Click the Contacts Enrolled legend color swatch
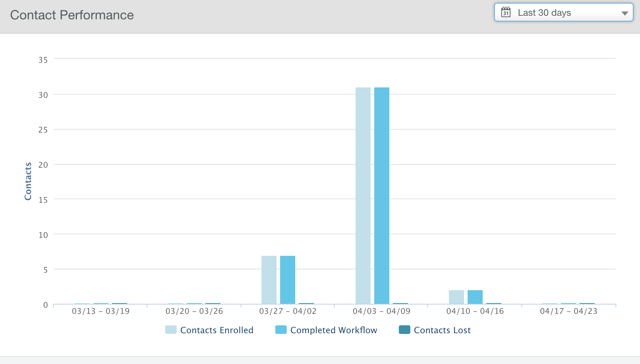Viewport: 640px width, 364px height. (171, 330)
